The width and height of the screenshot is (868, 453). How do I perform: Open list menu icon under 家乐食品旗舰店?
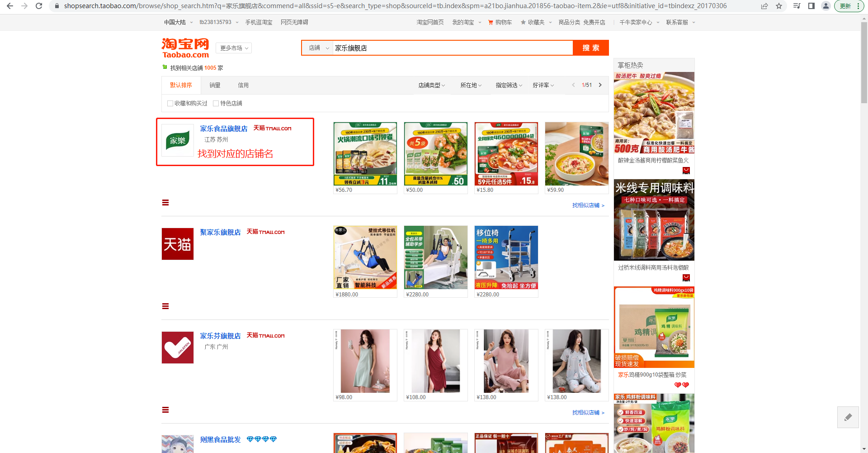165,203
